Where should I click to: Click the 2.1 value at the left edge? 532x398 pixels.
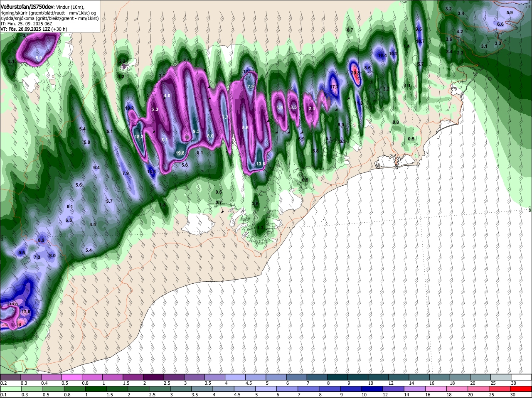point(11,61)
